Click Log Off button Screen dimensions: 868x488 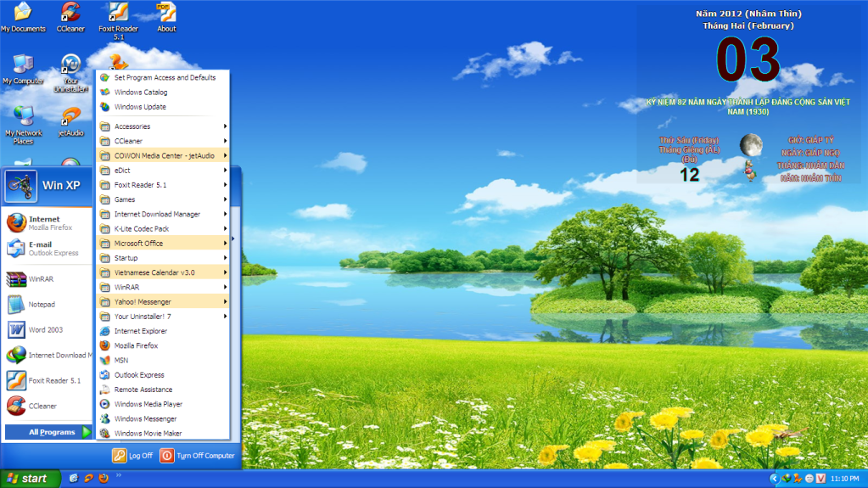click(x=133, y=455)
